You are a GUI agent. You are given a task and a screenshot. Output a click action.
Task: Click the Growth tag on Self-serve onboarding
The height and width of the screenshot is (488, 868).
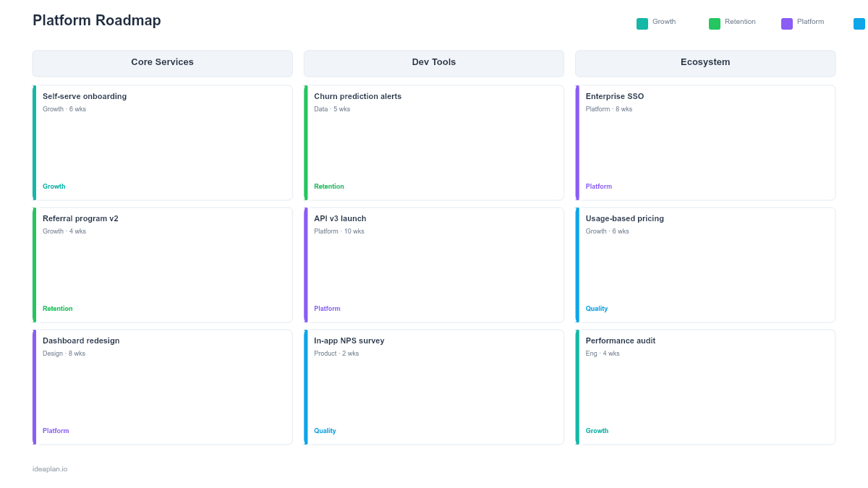pos(54,186)
